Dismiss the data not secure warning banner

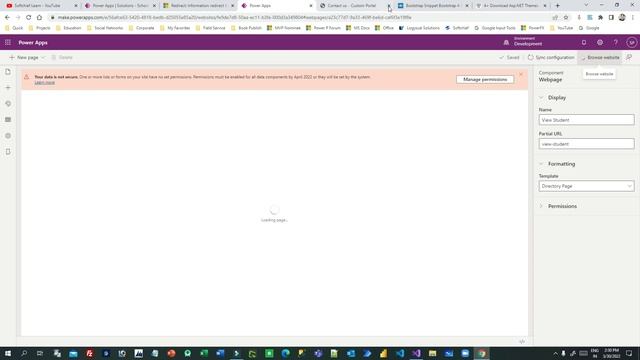pos(521,74)
